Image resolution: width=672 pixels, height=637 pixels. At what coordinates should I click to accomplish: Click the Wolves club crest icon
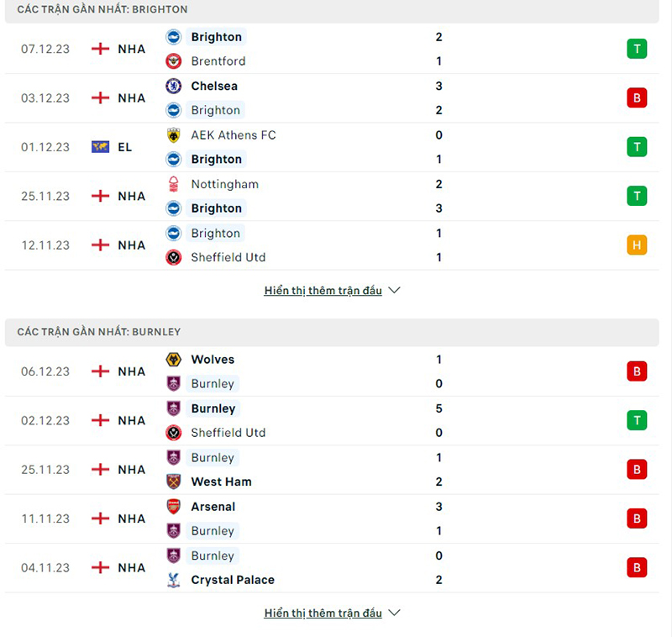(174, 360)
